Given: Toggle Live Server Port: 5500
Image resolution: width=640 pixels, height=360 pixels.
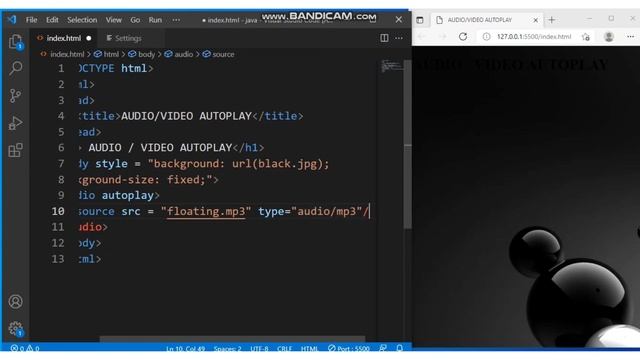Looking at the screenshot, I should [x=349, y=349].
